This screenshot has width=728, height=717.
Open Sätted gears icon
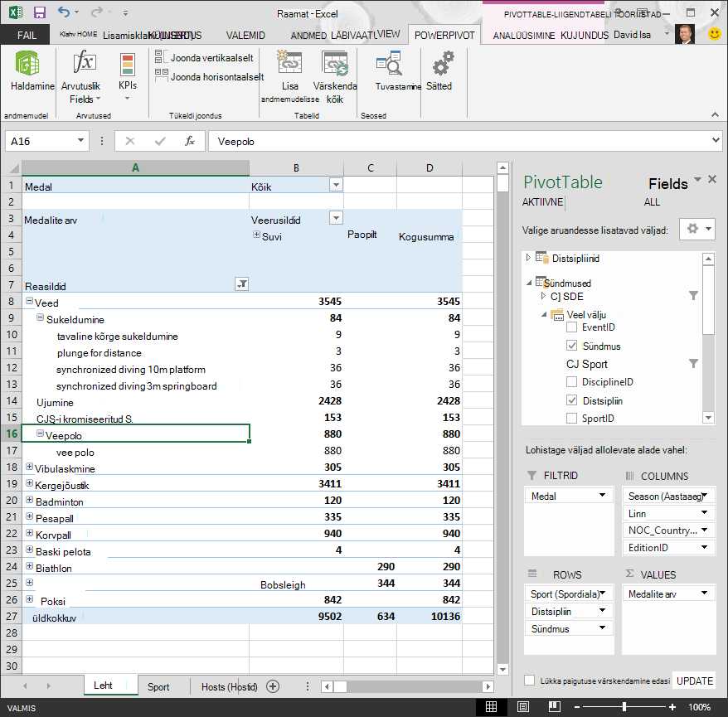coord(443,63)
